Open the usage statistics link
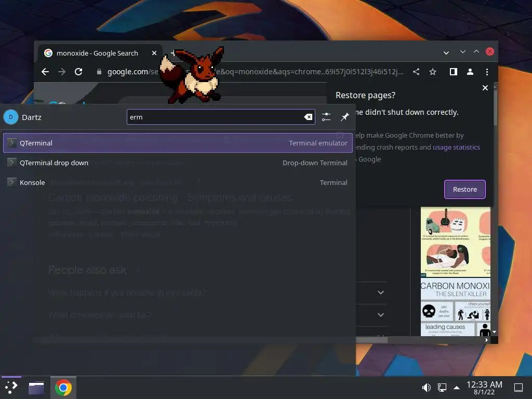 (x=456, y=147)
